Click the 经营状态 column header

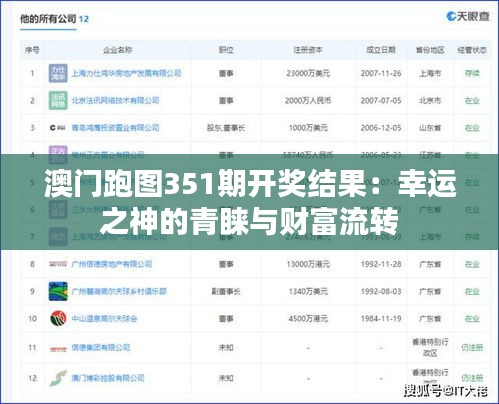pos(472,50)
